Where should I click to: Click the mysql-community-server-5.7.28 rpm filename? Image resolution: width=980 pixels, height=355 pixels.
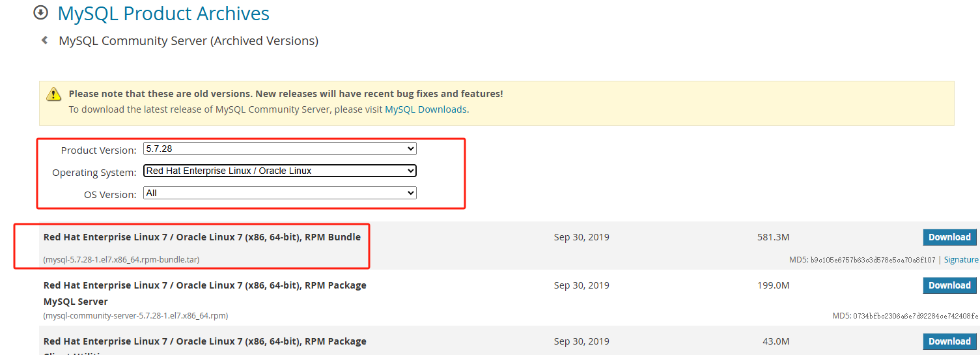click(x=135, y=316)
